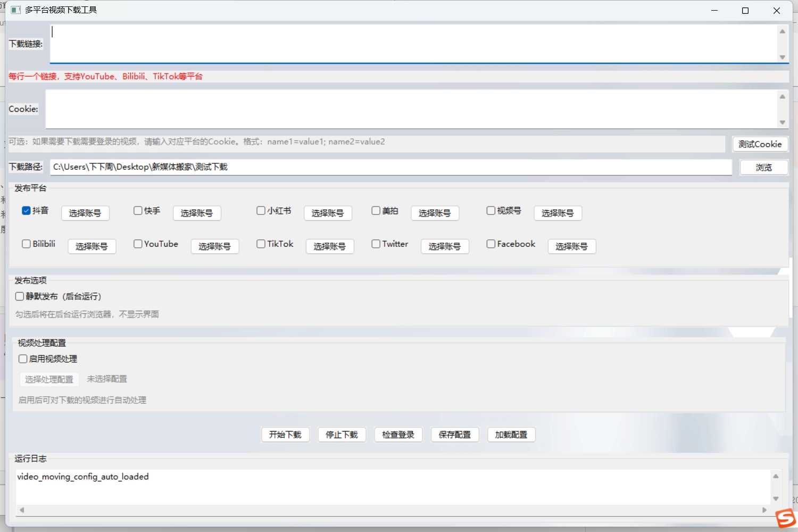Click log horizontal scroll left arrow
798x532 pixels.
[x=22, y=510]
